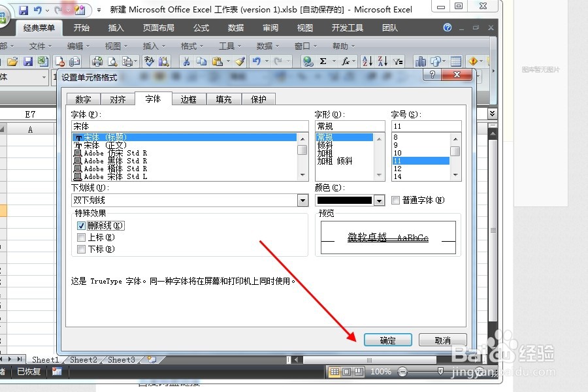This screenshot has height=392, width=588.
Task: Open the 工具 classic menu dropdown
Action: [230, 46]
